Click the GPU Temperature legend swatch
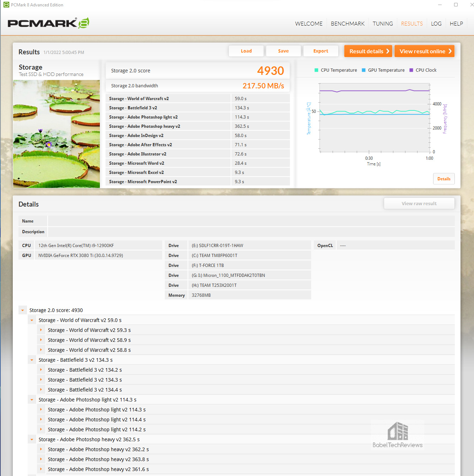 (x=363, y=70)
